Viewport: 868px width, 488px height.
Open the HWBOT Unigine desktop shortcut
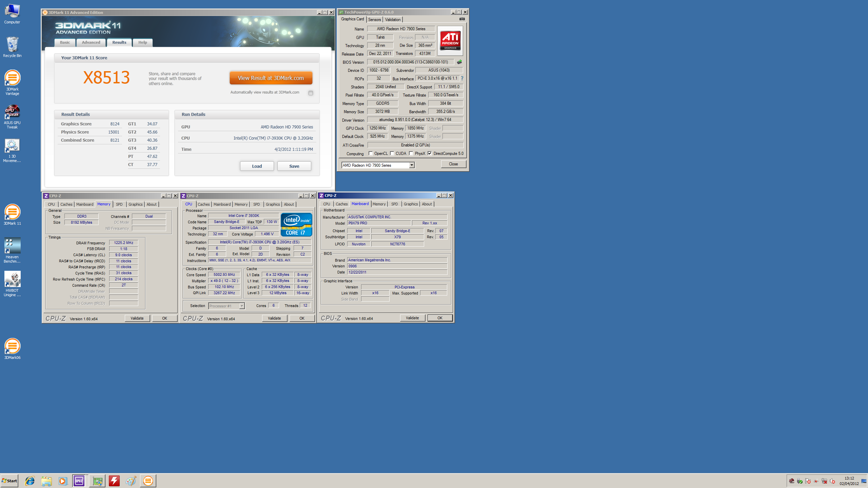12,284
